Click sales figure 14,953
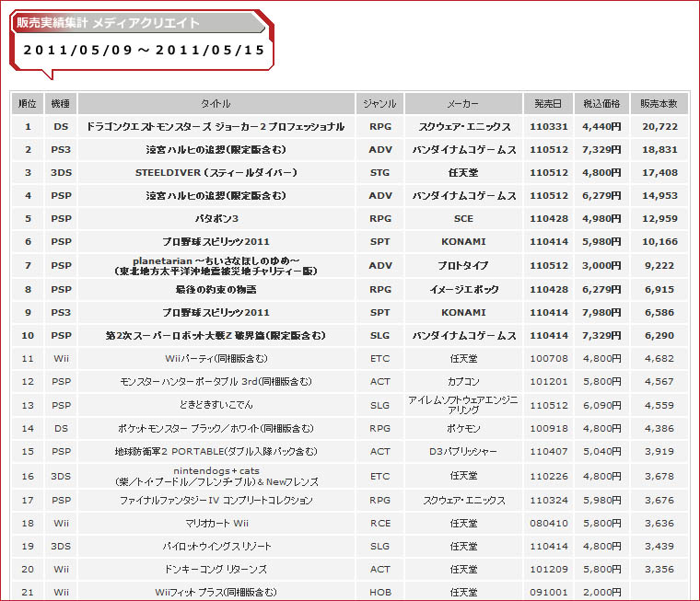 tap(659, 196)
